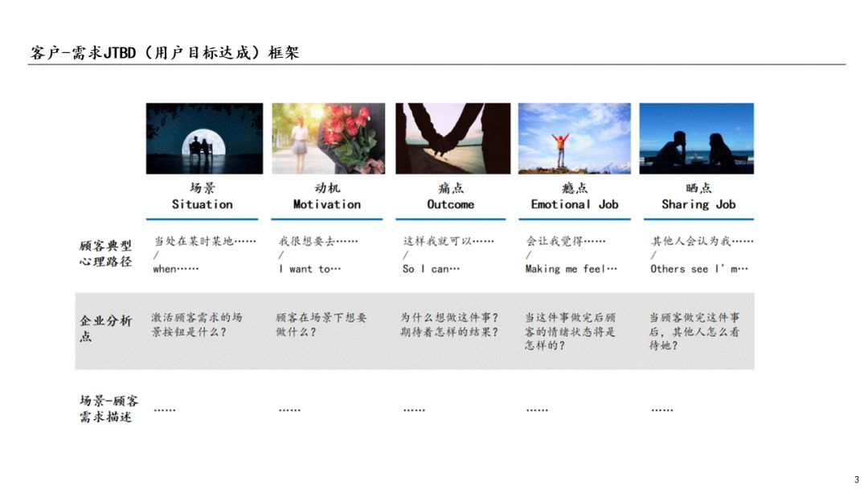868x489 pixels.
Task: Select the 晒点 Sharing Job heading
Action: click(x=698, y=196)
